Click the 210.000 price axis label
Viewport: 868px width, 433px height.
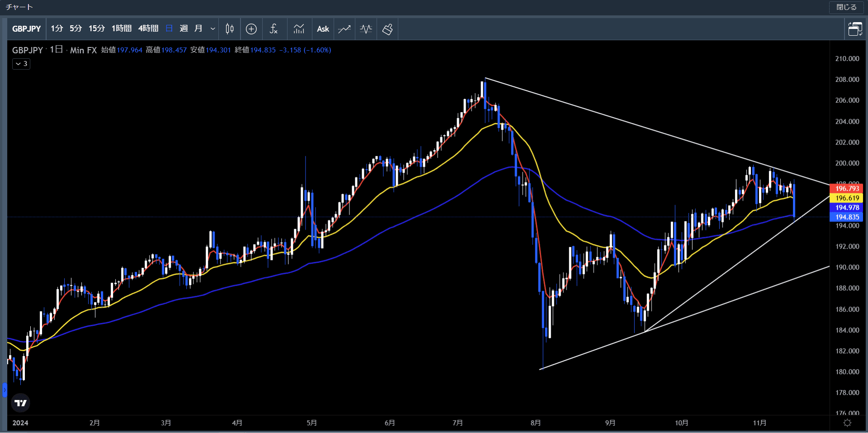click(x=847, y=59)
